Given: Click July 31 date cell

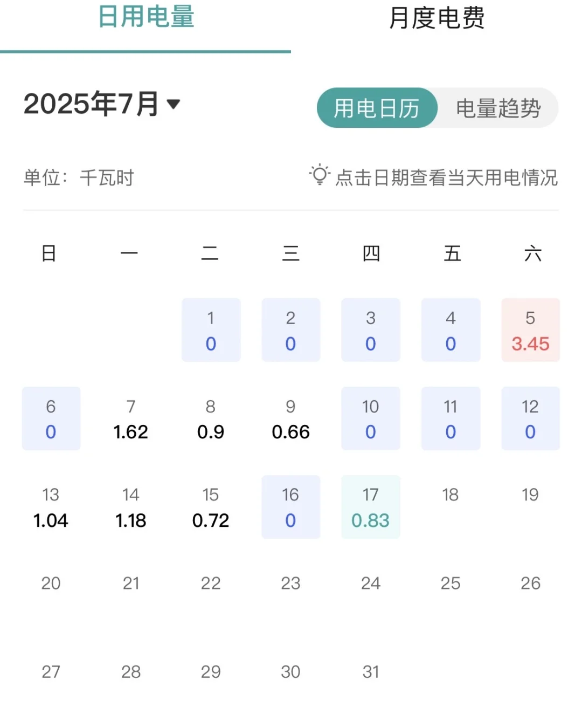Looking at the screenshot, I should [x=370, y=672].
